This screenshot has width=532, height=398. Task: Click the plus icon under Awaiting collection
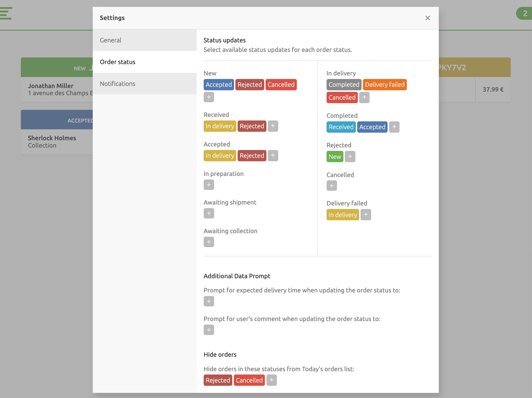click(209, 242)
